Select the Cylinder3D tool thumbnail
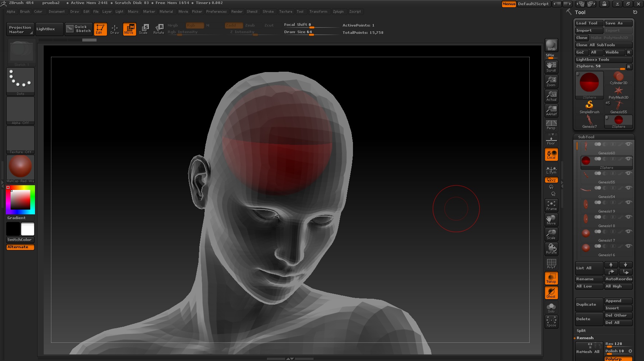Screen dimensions: 644x361 click(618, 78)
